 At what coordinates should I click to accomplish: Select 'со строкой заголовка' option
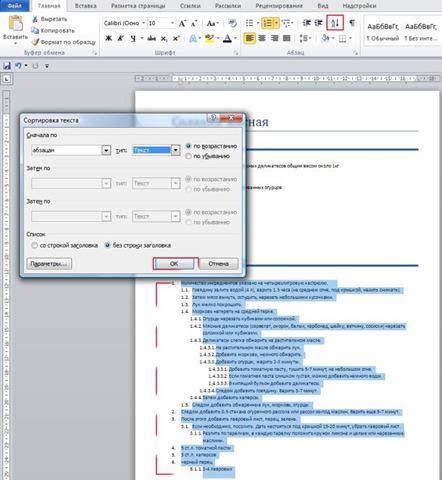click(34, 245)
